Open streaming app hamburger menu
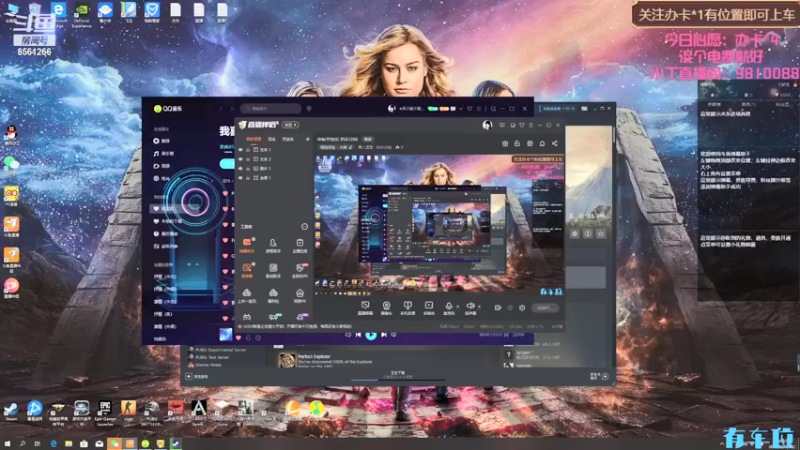Viewport: 800px width, 450px height. [x=531, y=125]
